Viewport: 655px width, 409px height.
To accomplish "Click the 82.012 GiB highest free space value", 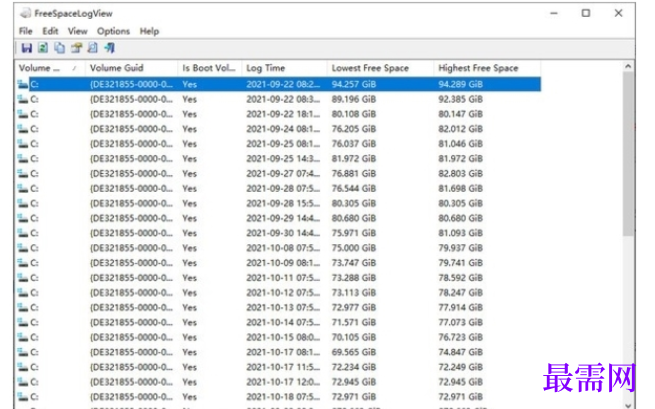I will coord(460,129).
